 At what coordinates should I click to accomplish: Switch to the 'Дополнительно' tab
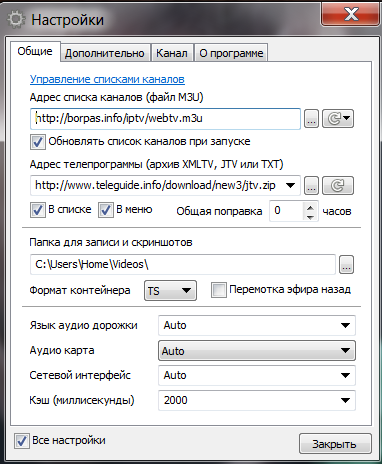[105, 53]
